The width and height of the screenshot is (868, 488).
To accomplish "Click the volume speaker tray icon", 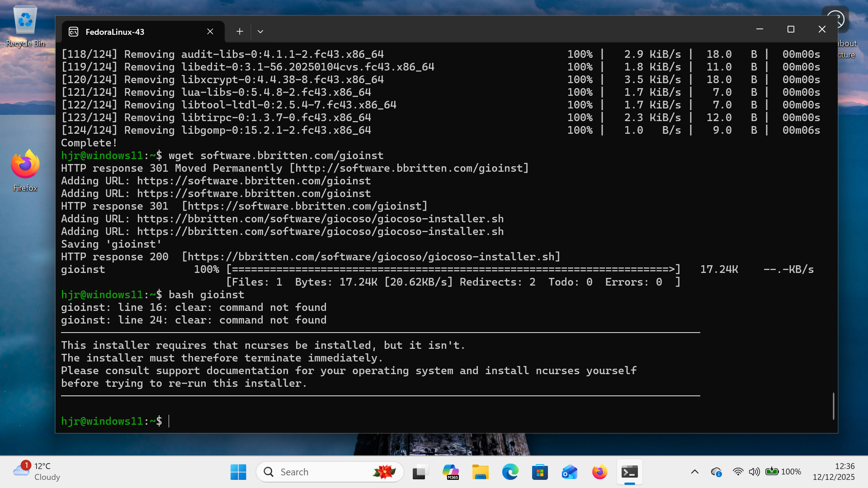I will point(754,472).
